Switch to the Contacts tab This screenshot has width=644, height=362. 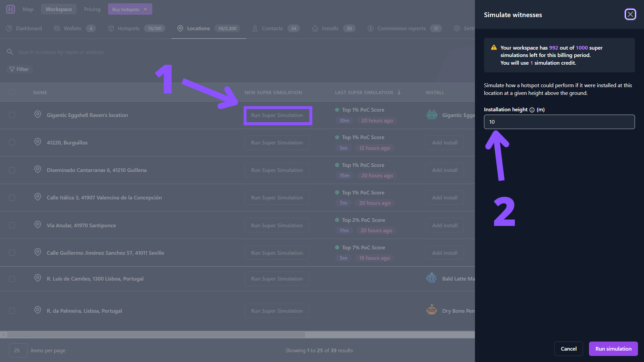(x=276, y=28)
